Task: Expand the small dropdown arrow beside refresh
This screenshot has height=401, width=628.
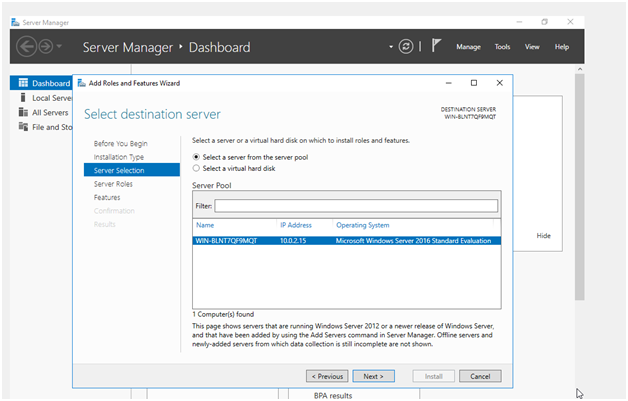Action: pyautogui.click(x=391, y=47)
